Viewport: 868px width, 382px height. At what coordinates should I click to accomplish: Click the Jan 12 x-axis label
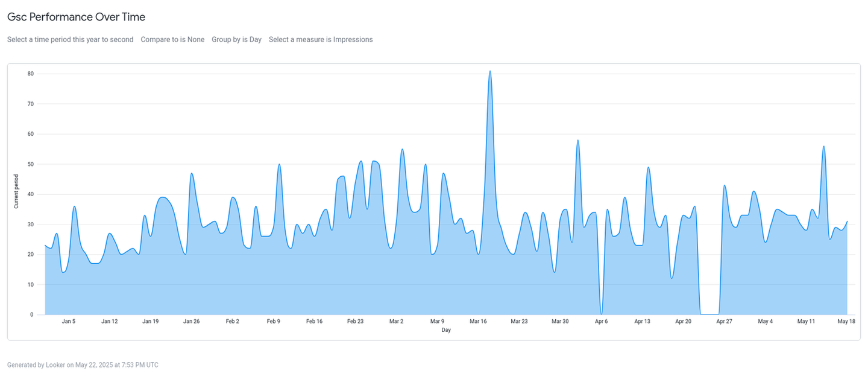click(x=110, y=322)
